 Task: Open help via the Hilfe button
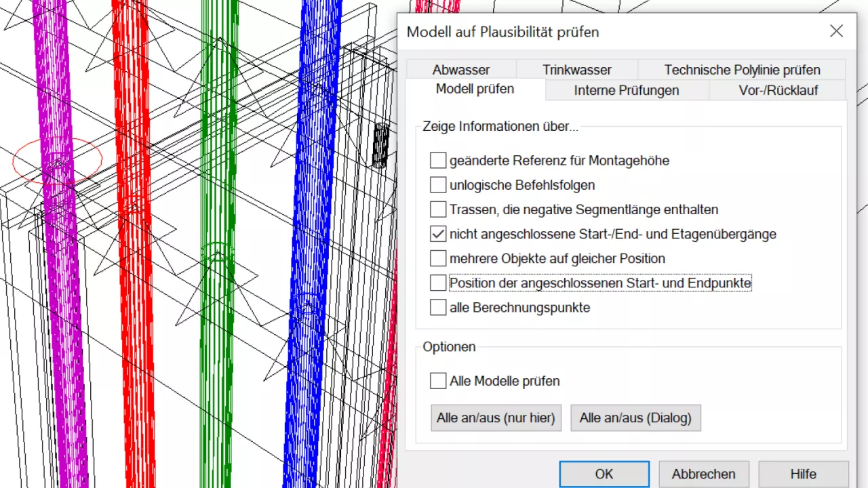point(803,474)
